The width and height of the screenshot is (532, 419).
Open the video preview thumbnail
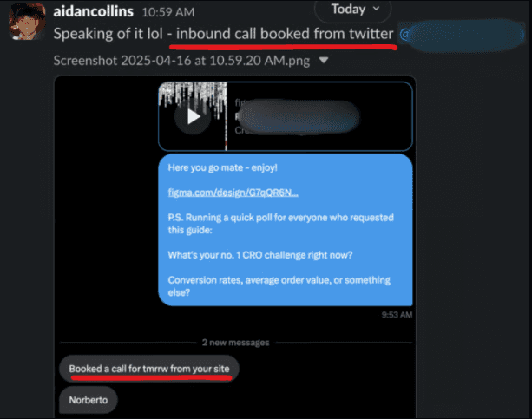(x=193, y=116)
